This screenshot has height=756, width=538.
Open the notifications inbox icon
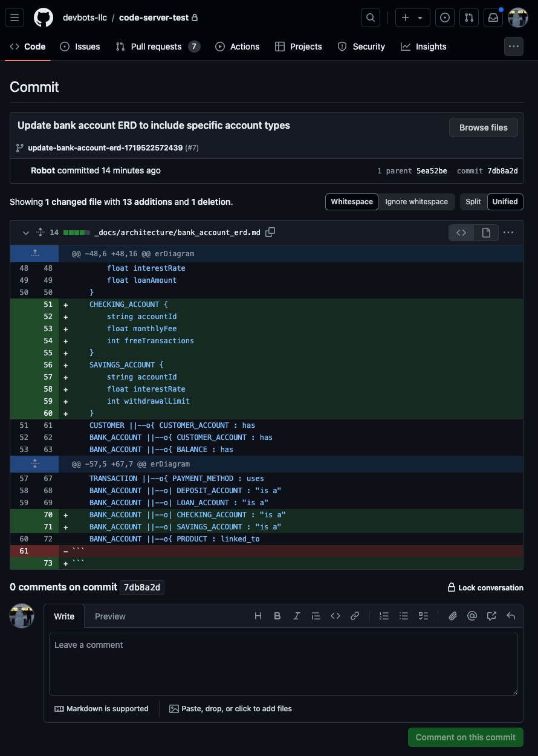tap(493, 18)
